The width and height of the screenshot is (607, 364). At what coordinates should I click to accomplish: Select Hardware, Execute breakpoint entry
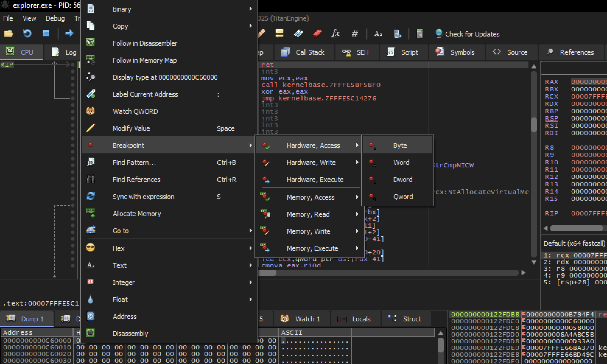click(309, 180)
